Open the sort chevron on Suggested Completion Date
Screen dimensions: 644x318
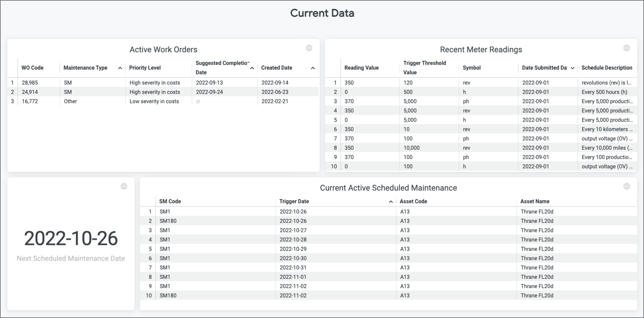click(x=252, y=68)
